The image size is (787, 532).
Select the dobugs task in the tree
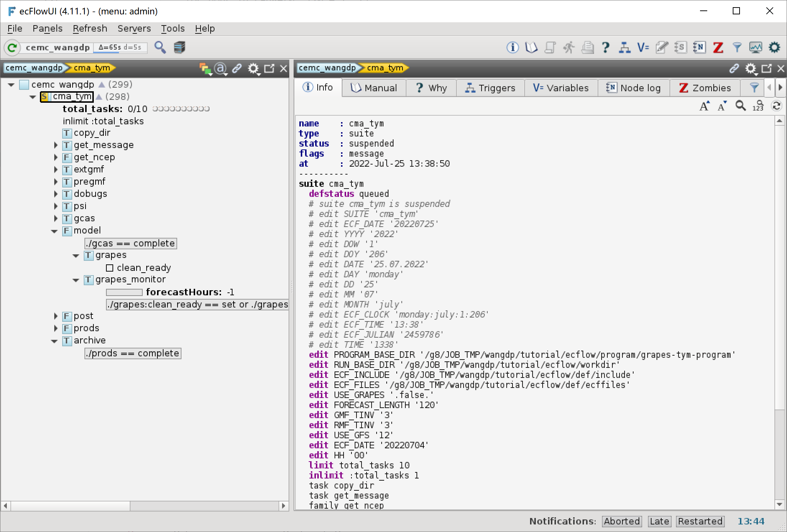pyautogui.click(x=85, y=194)
